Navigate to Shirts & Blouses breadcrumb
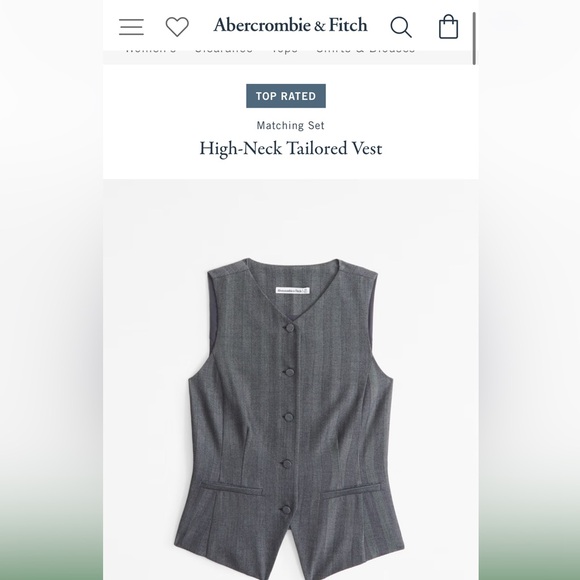Viewport: 580px width, 580px height. point(365,49)
